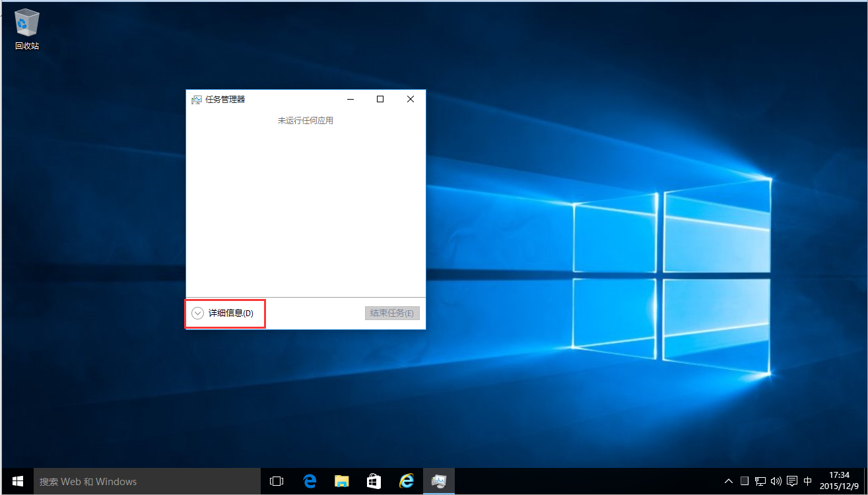Screen dimensions: 868x495
Task: Expand 详细信息 in Task Manager
Action: tap(222, 313)
